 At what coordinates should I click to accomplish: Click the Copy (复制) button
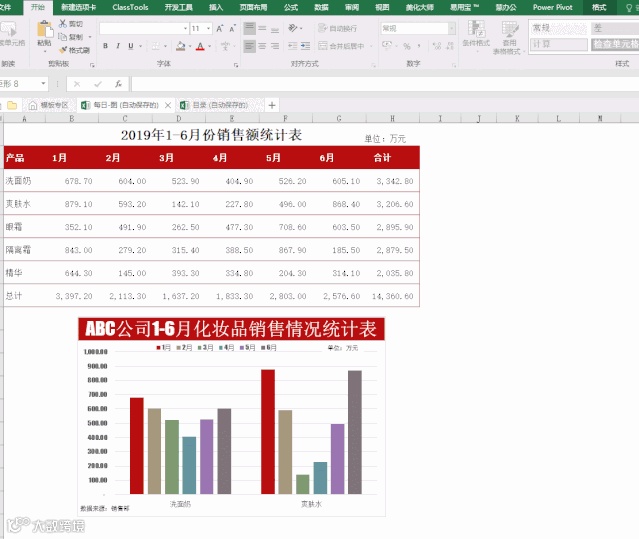[x=71, y=37]
